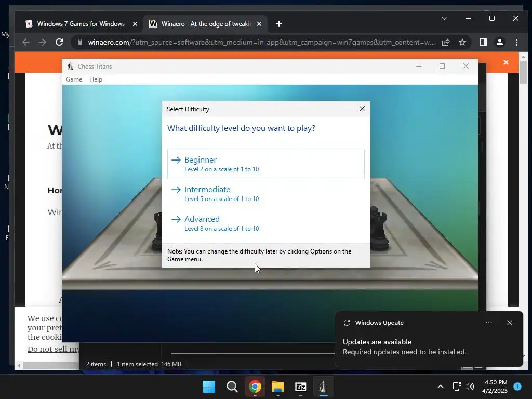Click the Chess Titans taskbar icon

323,387
